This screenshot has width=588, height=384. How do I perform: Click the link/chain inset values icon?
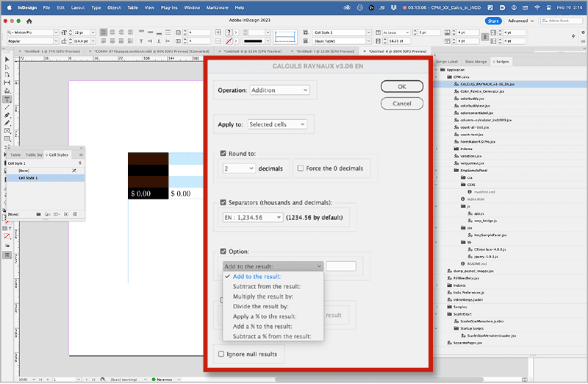coord(485,37)
